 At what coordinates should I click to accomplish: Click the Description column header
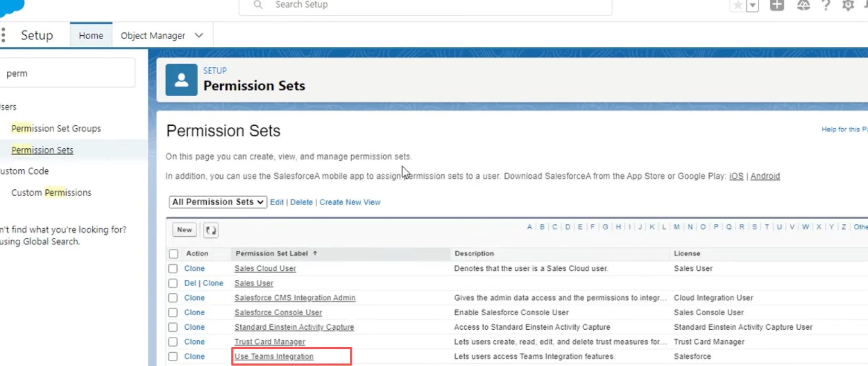(x=474, y=253)
